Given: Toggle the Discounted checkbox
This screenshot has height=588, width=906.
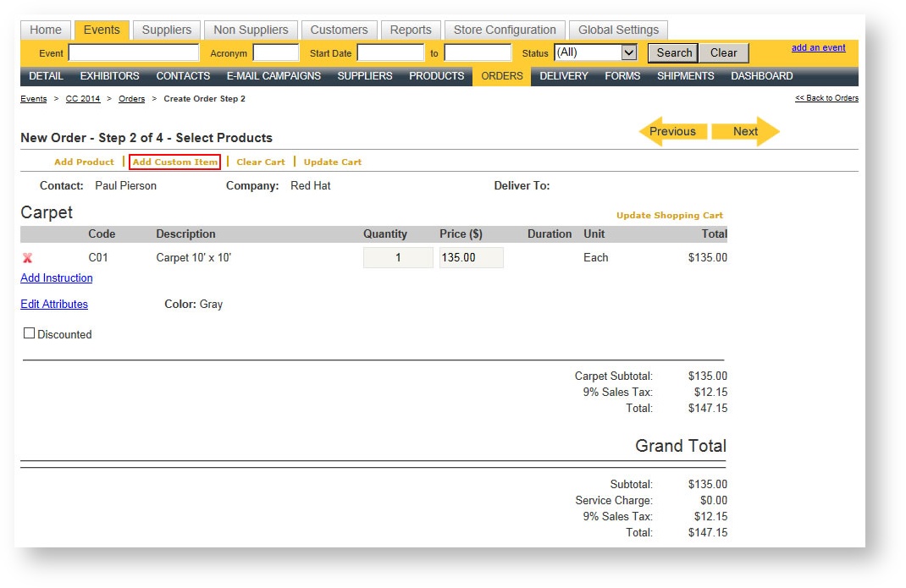Looking at the screenshot, I should click(x=29, y=333).
